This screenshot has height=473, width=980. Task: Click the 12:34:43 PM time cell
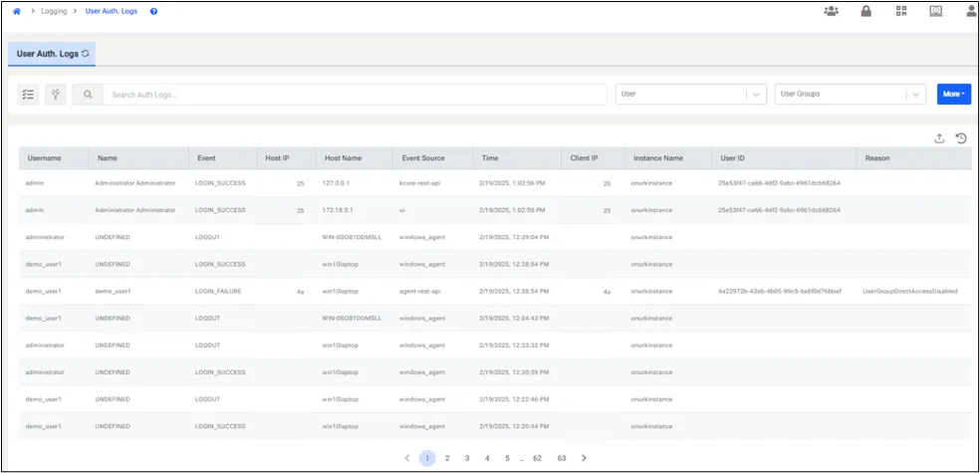(514, 318)
